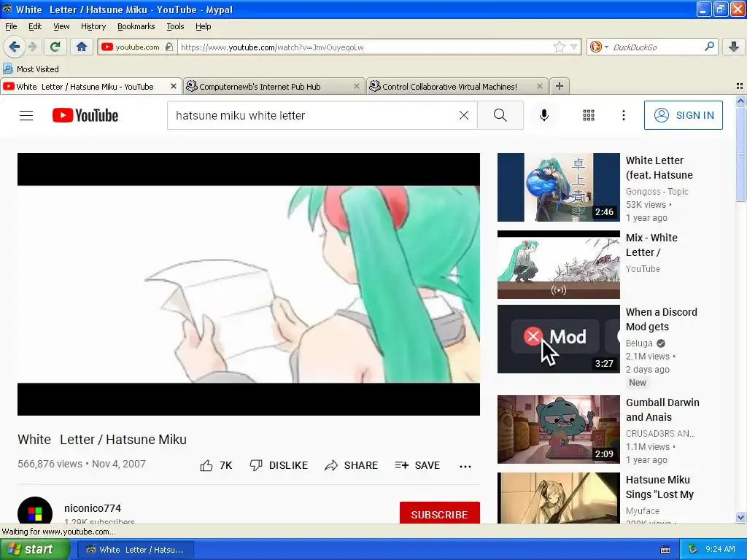Open the SHARE option for the video
Viewport: 747px width, 560px height.
click(x=352, y=465)
